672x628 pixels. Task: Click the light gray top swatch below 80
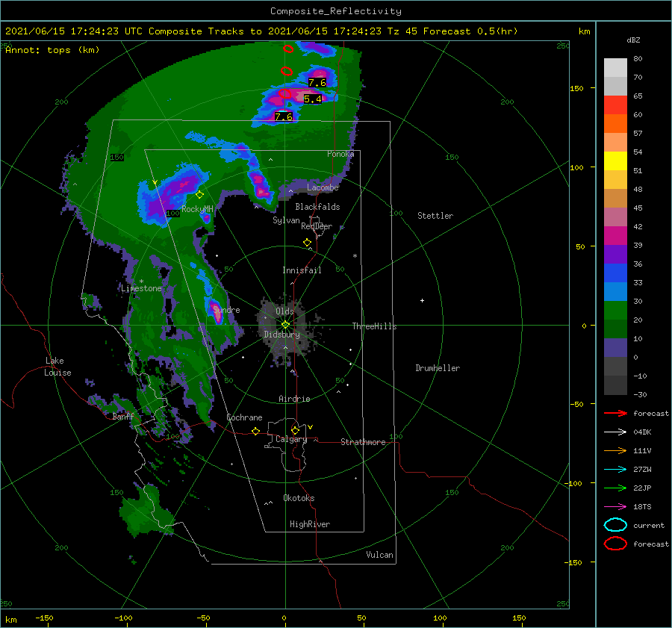click(615, 67)
